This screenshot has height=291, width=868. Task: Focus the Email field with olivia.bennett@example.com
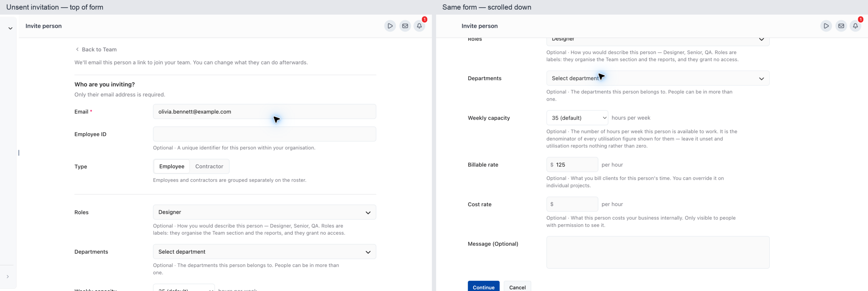pyautogui.click(x=264, y=111)
